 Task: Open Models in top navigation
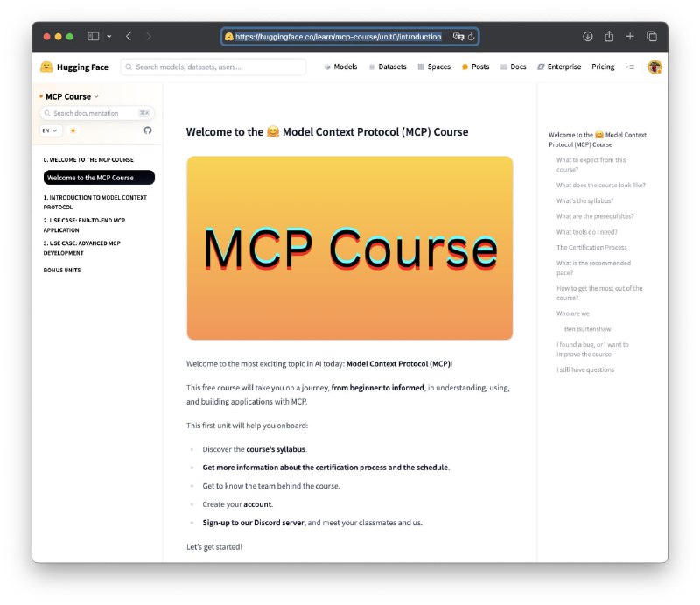pos(340,67)
